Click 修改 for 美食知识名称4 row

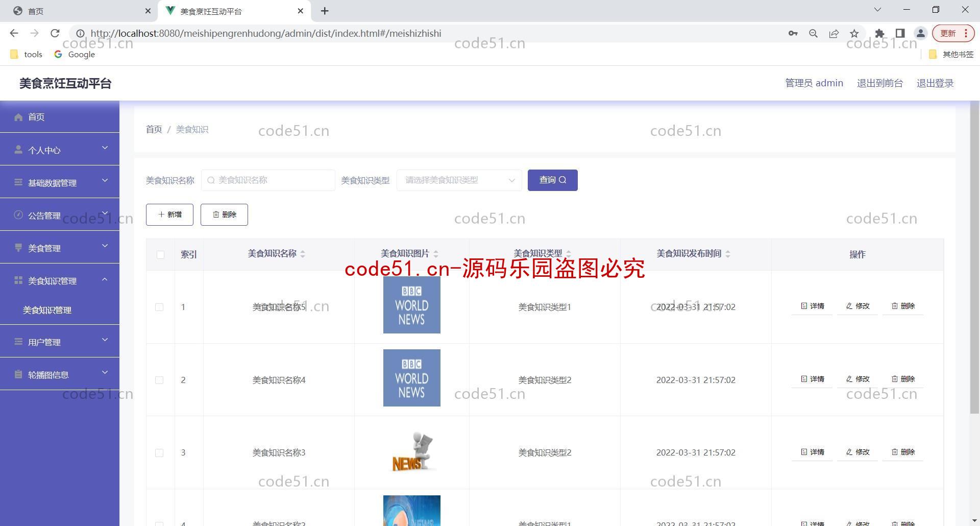(857, 379)
